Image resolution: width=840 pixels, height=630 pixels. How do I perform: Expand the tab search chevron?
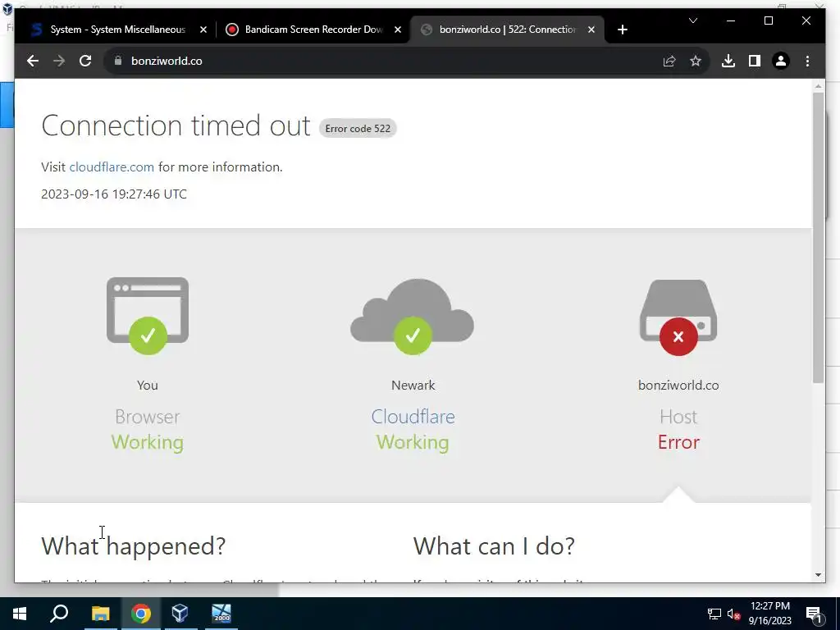click(692, 21)
